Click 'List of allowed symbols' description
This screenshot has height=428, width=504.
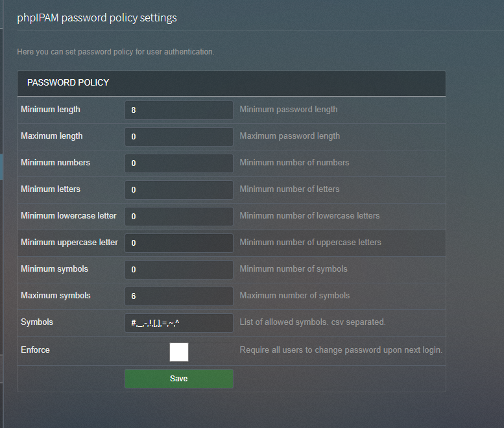313,322
